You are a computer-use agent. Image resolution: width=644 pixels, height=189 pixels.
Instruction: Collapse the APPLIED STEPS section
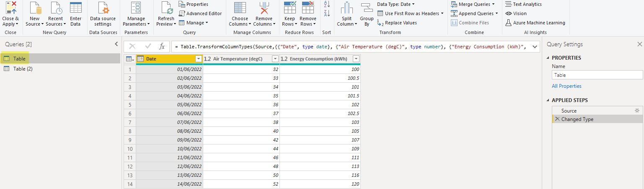click(548, 100)
